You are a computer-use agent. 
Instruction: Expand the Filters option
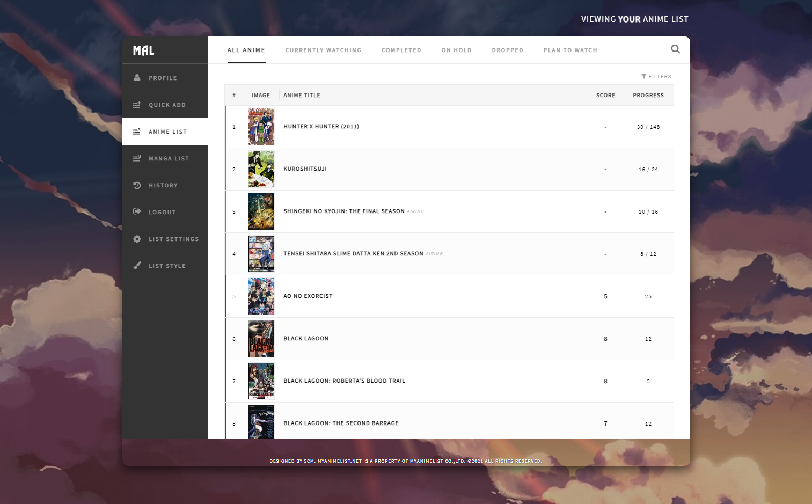pos(656,77)
